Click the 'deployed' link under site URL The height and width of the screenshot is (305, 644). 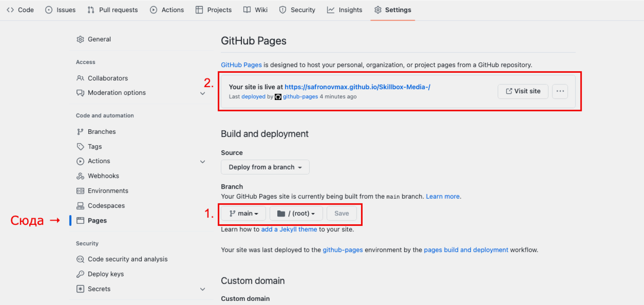(x=253, y=97)
